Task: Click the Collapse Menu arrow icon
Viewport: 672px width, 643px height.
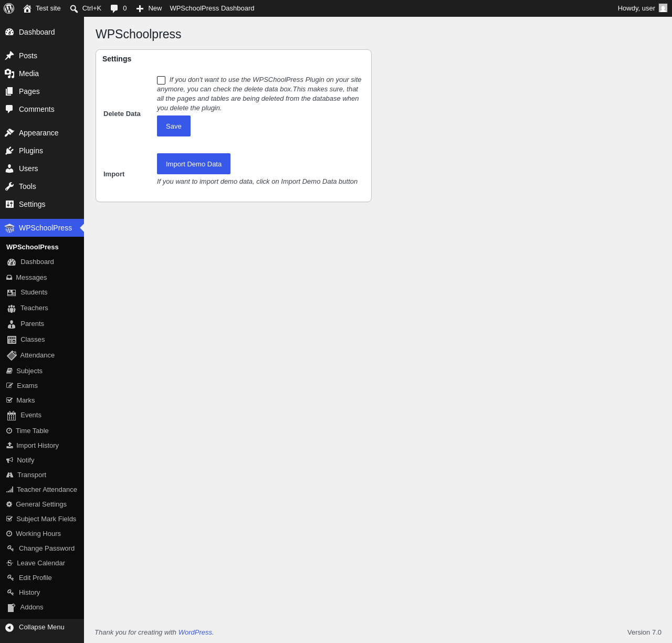Action: [x=9, y=627]
